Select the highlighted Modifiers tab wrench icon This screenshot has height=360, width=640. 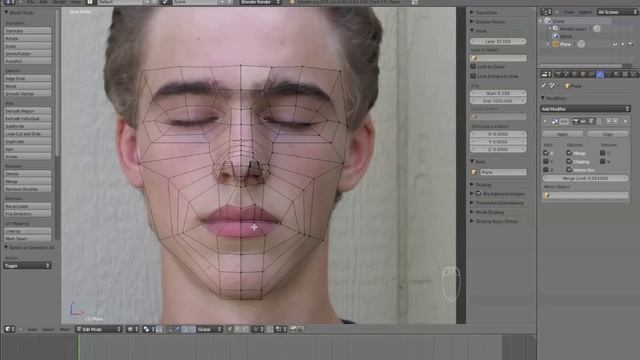pyautogui.click(x=600, y=74)
